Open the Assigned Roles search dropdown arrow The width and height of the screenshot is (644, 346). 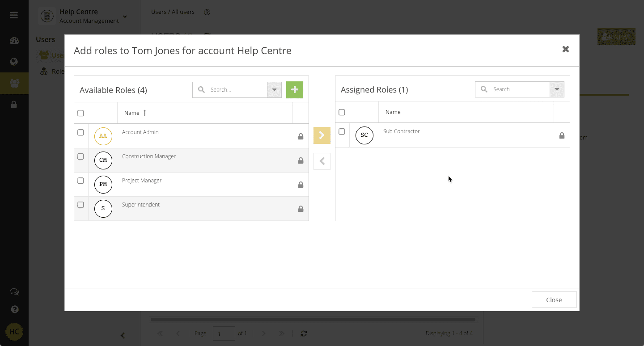coord(557,89)
